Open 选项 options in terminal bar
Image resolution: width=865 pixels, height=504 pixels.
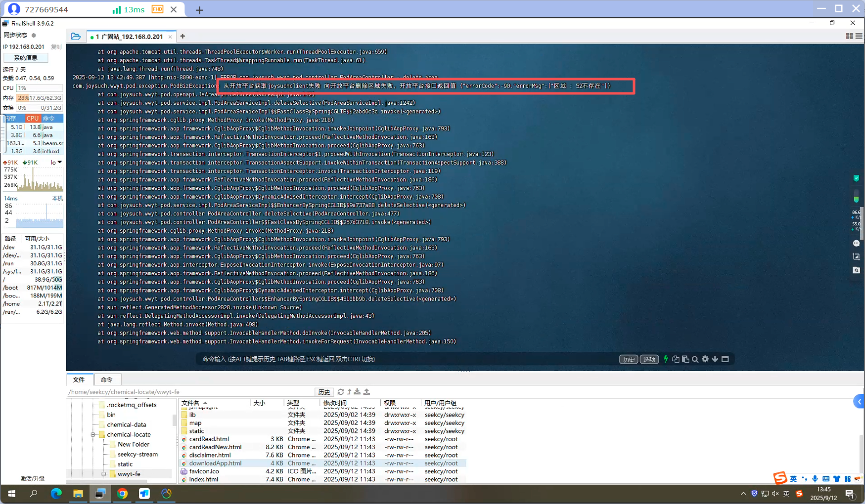[649, 359]
